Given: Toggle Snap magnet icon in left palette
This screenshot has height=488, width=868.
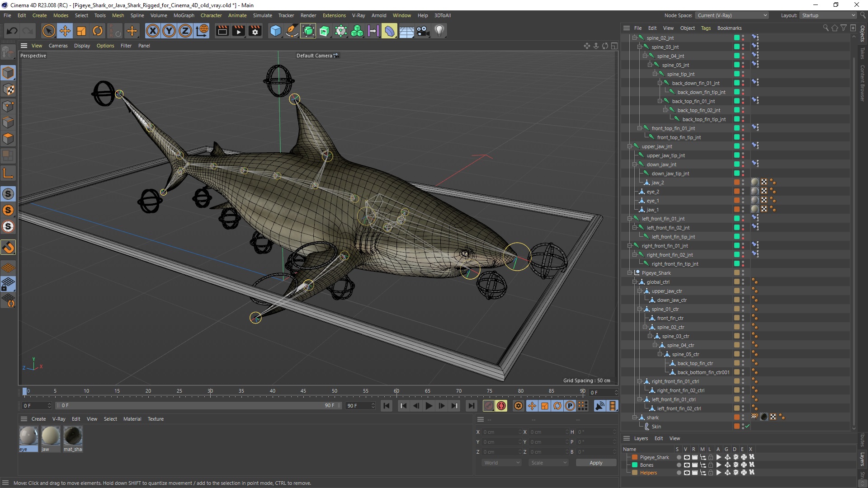Looking at the screenshot, I should tap(8, 247).
